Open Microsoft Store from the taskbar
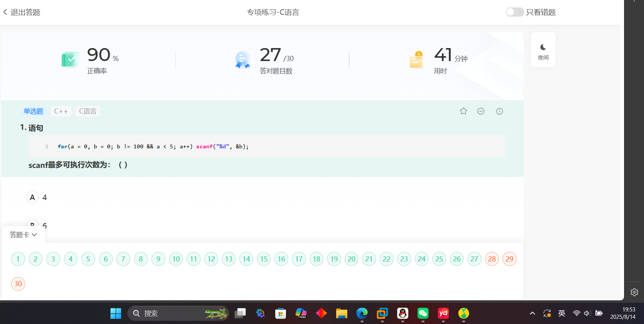This screenshot has width=644, height=324. (x=281, y=313)
